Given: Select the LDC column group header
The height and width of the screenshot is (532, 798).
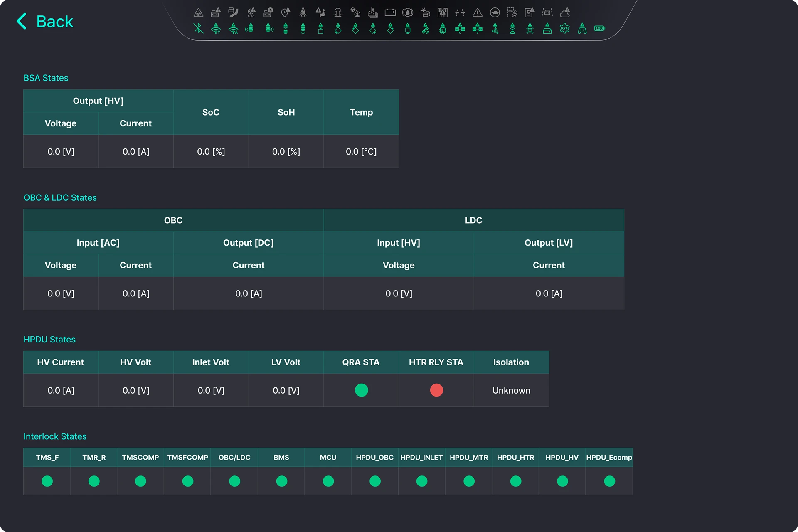Looking at the screenshot, I should click(474, 220).
